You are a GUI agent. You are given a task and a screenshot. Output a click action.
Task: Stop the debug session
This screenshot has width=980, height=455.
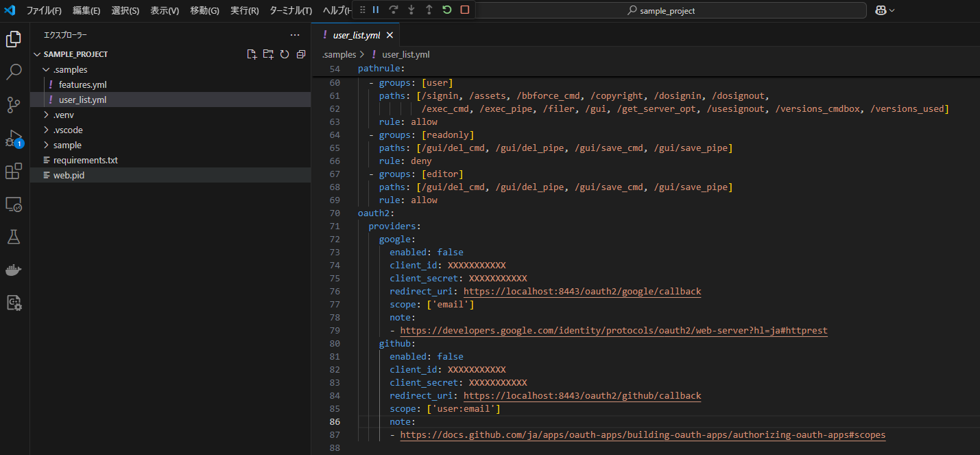pyautogui.click(x=465, y=10)
